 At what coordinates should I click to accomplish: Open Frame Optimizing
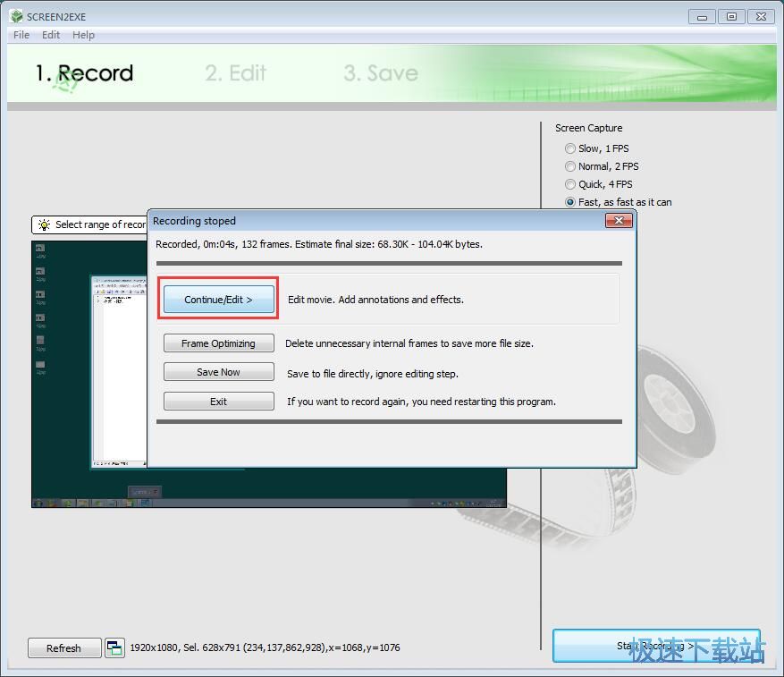pos(218,343)
